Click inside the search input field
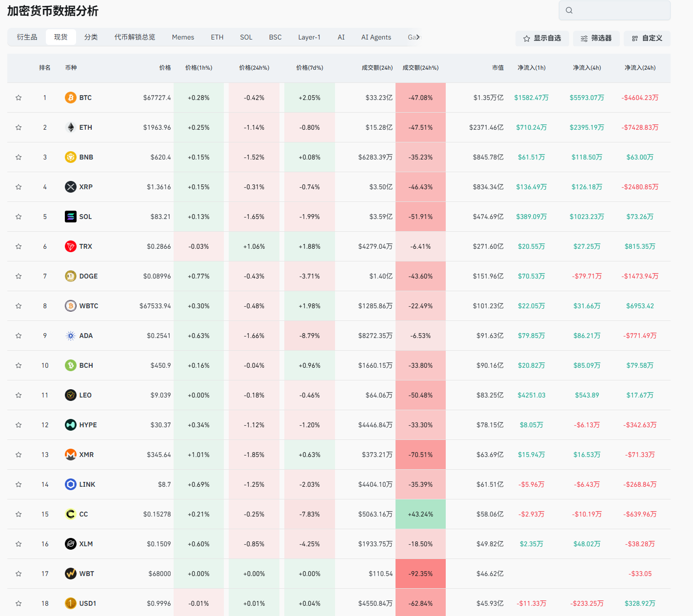693x616 pixels. click(620, 10)
